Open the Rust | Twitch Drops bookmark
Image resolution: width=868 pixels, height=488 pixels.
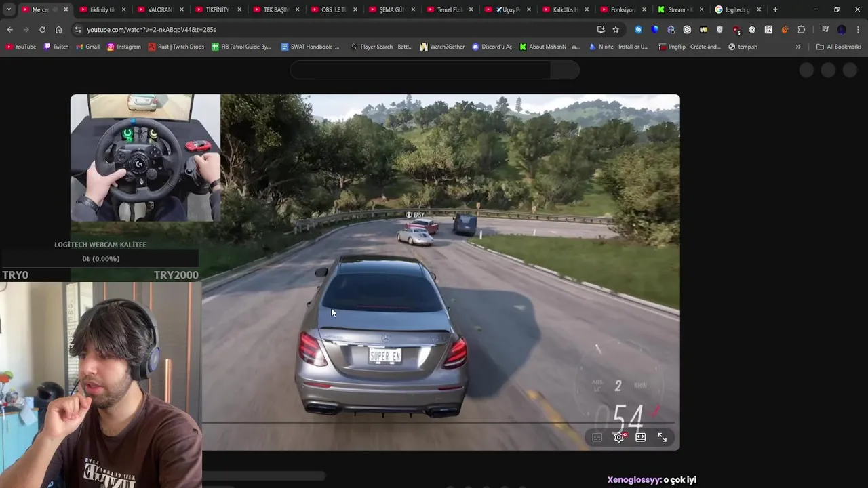(x=176, y=47)
